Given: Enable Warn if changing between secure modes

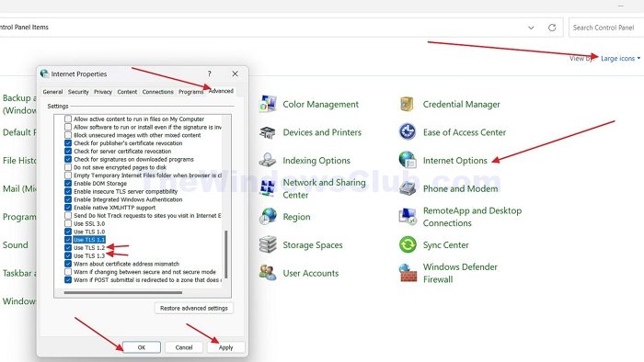Looking at the screenshot, I should 68,272.
